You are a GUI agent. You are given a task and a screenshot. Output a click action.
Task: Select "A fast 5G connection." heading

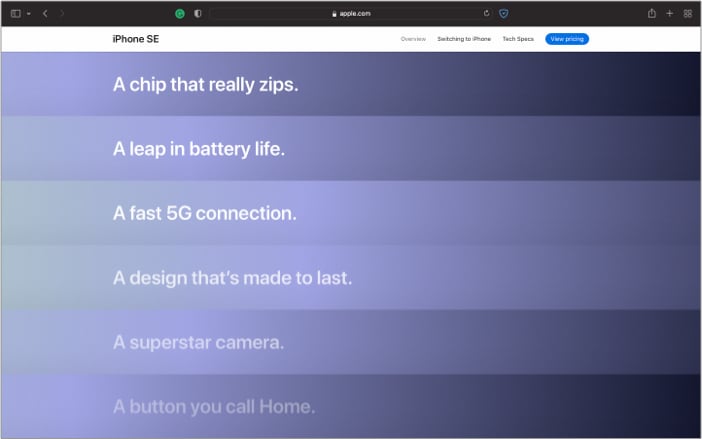coord(205,213)
